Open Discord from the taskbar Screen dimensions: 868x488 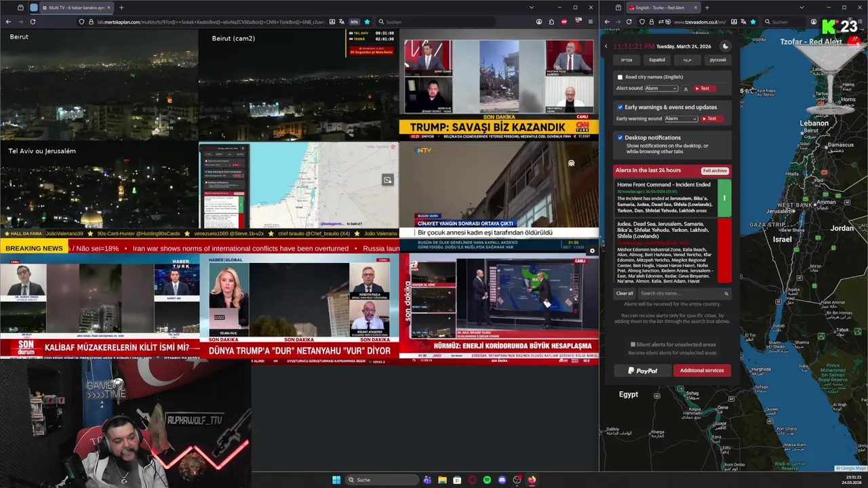click(x=502, y=480)
